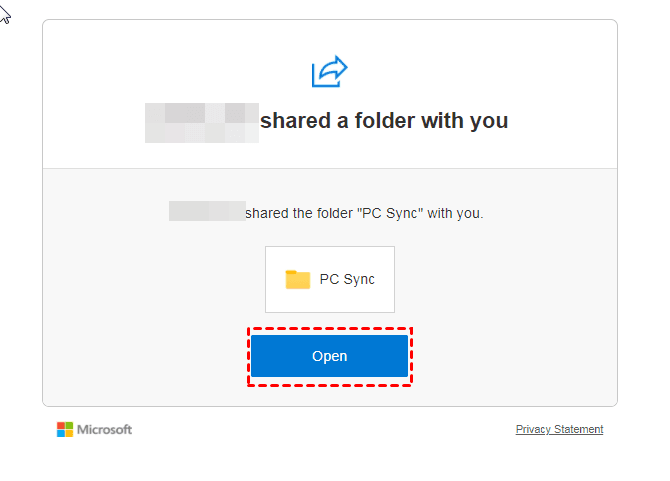The image size is (670, 481).
Task: Click the Microsoft four-color logo
Action: pyautogui.click(x=65, y=429)
